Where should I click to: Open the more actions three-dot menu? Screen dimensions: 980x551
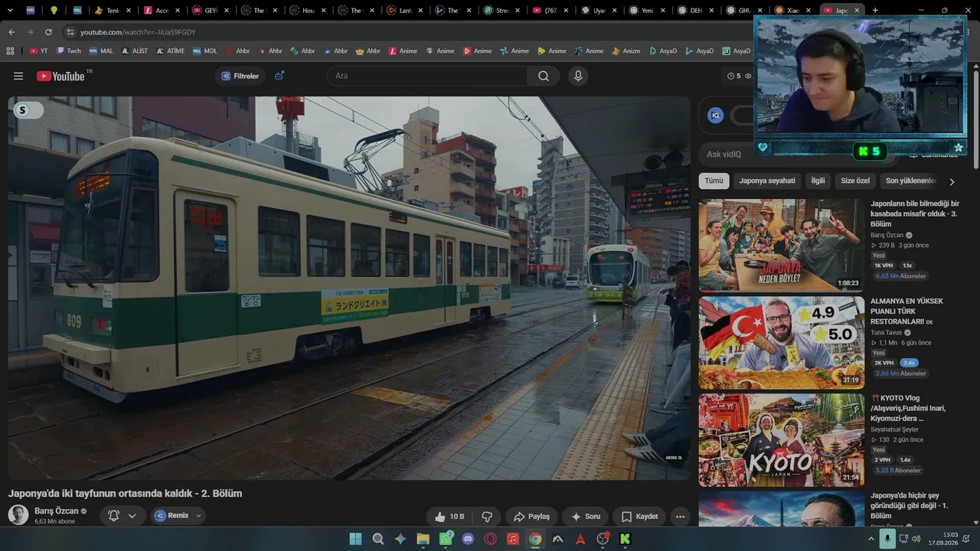click(x=681, y=517)
